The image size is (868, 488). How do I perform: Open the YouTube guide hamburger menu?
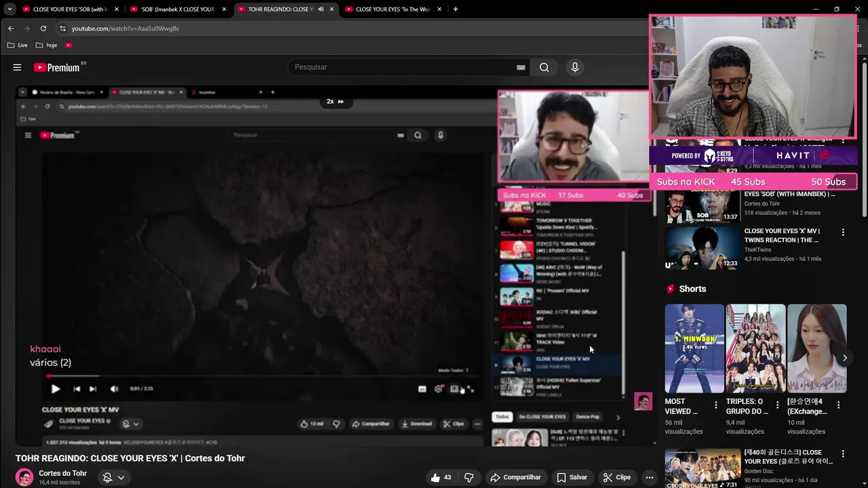pyautogui.click(x=17, y=67)
